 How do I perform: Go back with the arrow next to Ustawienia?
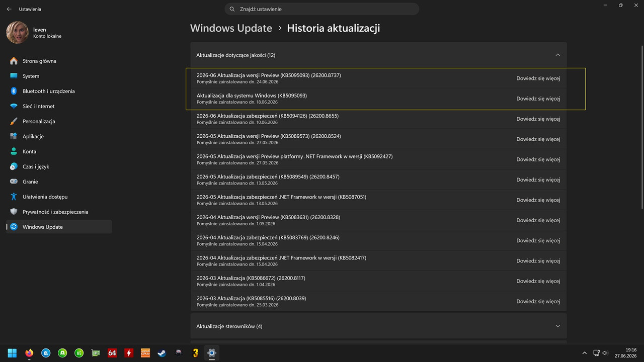(9, 9)
